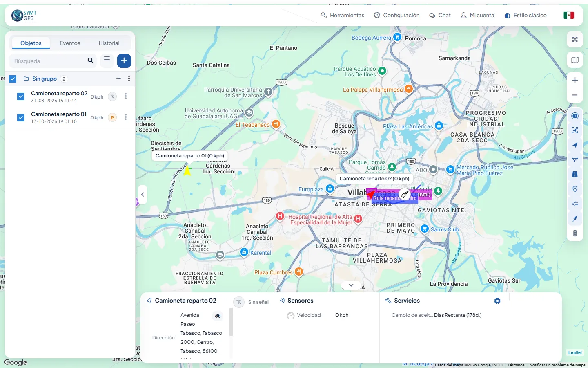
Task: Open Mi cuenta account menu
Action: 477,15
